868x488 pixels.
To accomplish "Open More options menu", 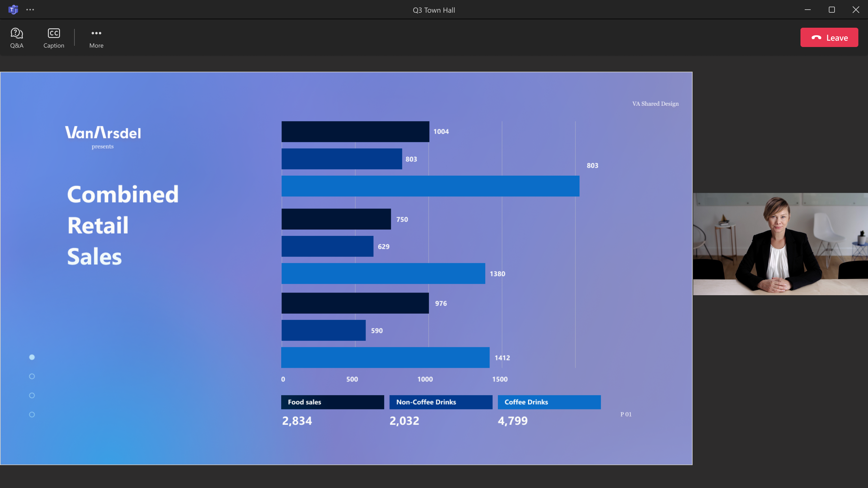I will pos(96,37).
